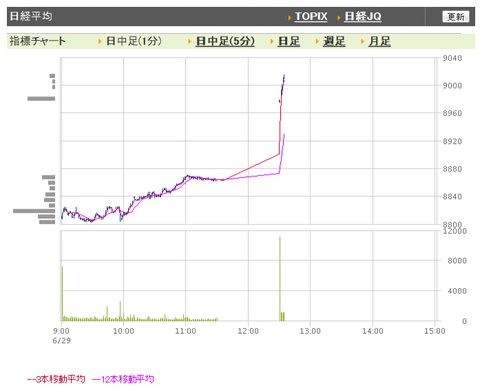Click the 9:00 time axis label

pyautogui.click(x=61, y=331)
